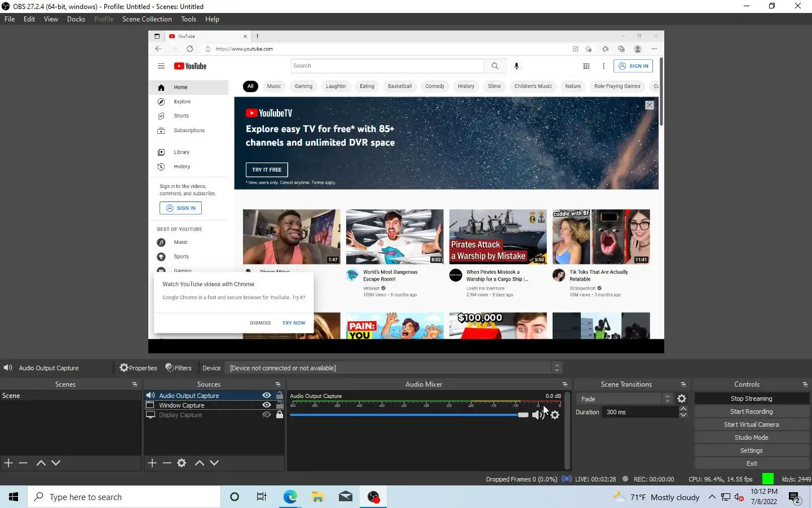Add a new source with plus icon

152,463
